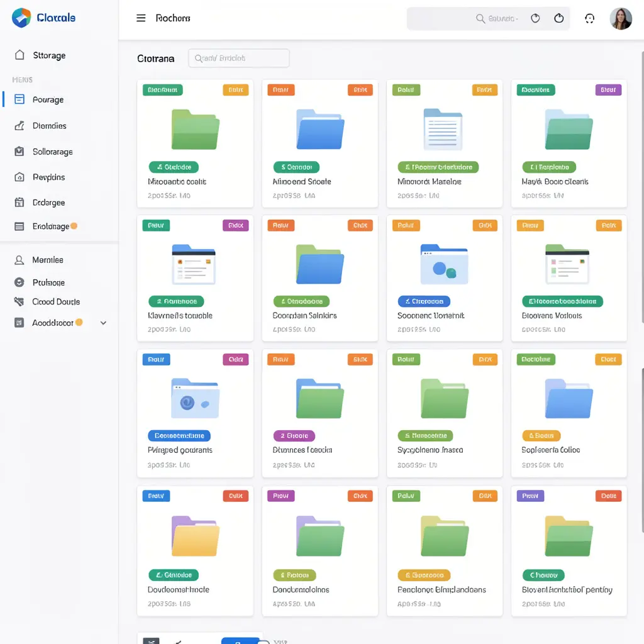644x644 pixels.
Task: Click the Sollorarage clipboard icon
Action: 19,152
